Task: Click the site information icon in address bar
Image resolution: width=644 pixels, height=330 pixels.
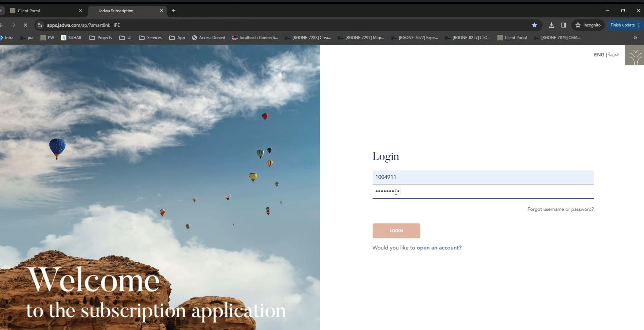Action: [40, 25]
